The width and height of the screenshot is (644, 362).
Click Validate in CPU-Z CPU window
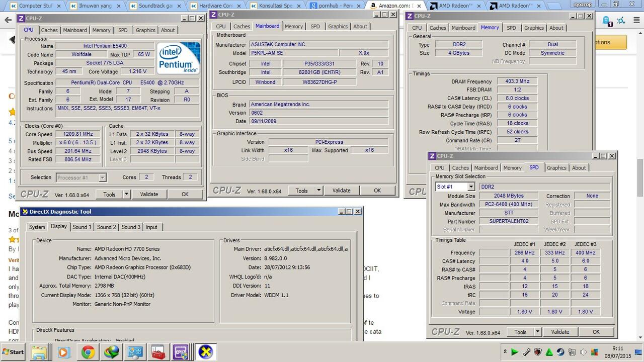click(149, 194)
